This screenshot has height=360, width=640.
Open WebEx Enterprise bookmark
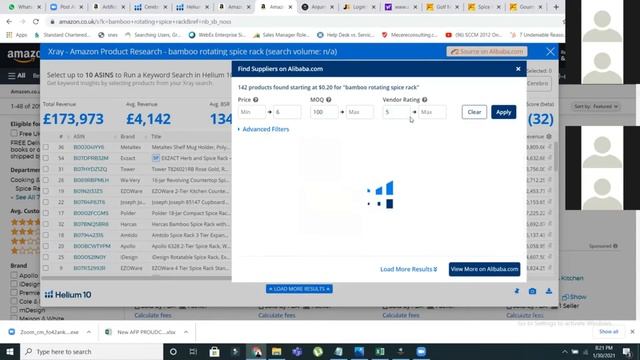[217, 35]
